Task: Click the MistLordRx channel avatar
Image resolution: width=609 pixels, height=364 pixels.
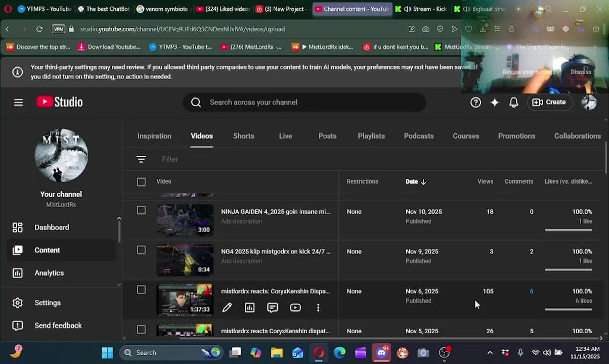Action: tap(61, 155)
